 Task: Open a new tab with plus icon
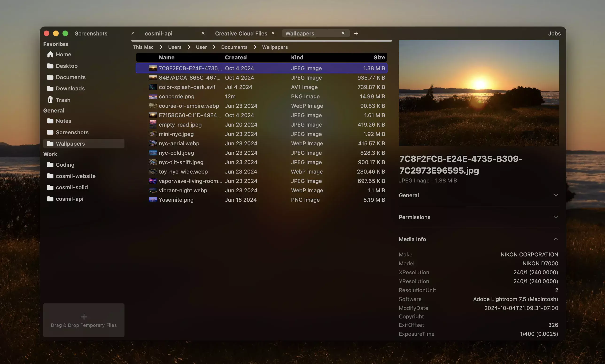[356, 33]
